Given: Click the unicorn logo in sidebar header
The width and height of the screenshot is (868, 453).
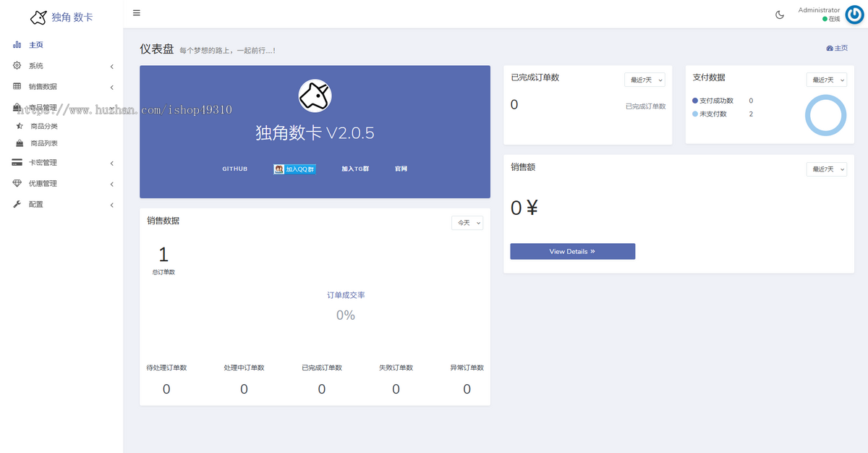Looking at the screenshot, I should 38,17.
